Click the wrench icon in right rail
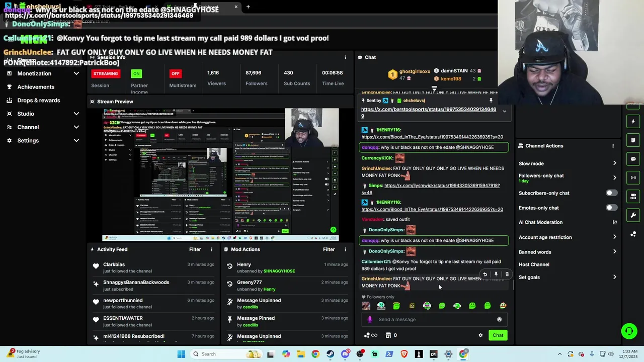Screen dimensions: 644x362 click(x=633, y=215)
